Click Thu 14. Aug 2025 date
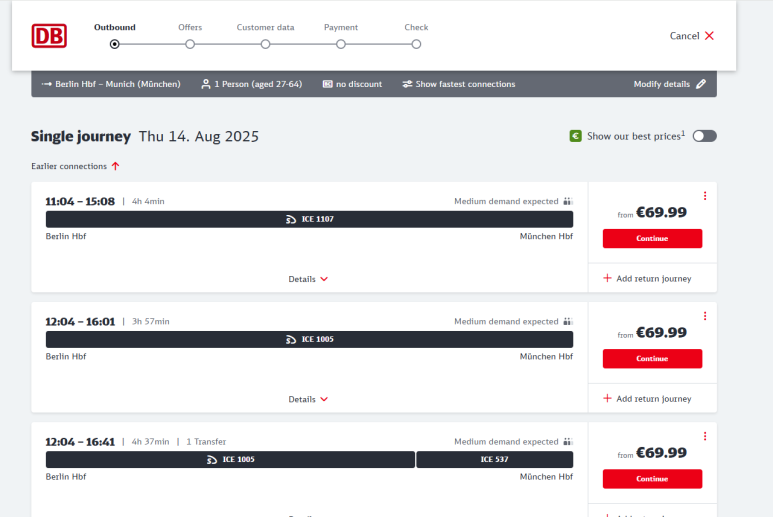Viewport: 773px width, 517px height. click(x=199, y=137)
